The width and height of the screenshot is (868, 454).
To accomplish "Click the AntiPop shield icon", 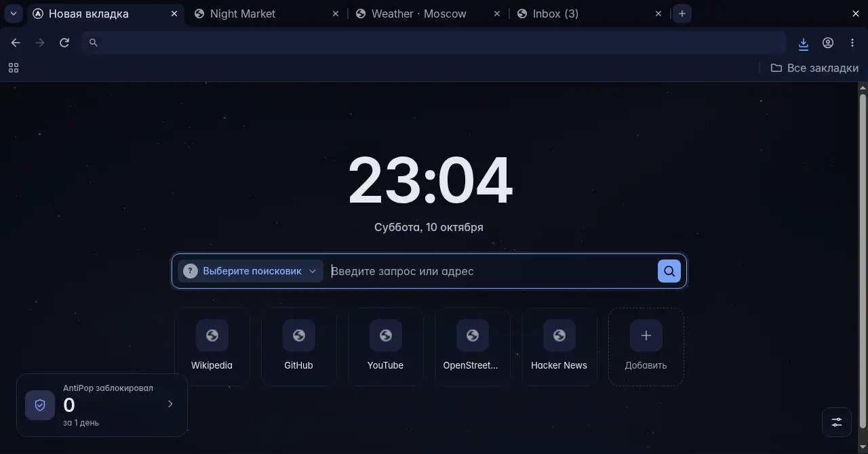I will (x=40, y=405).
